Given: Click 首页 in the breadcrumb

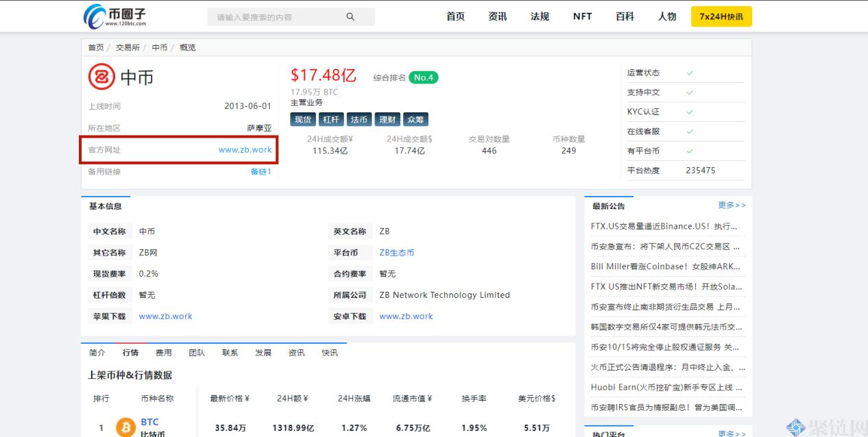Looking at the screenshot, I should pyautogui.click(x=96, y=47).
